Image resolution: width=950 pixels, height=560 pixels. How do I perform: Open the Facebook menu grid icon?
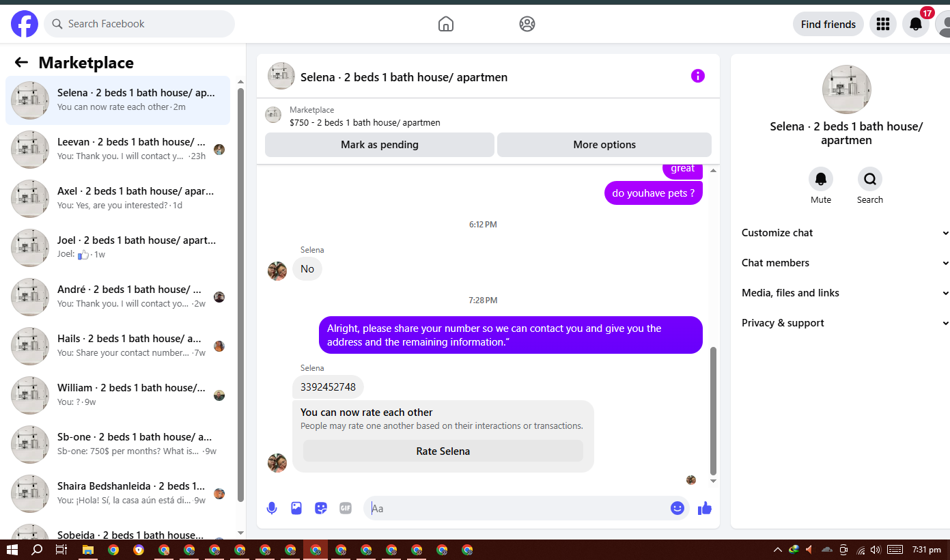click(883, 24)
